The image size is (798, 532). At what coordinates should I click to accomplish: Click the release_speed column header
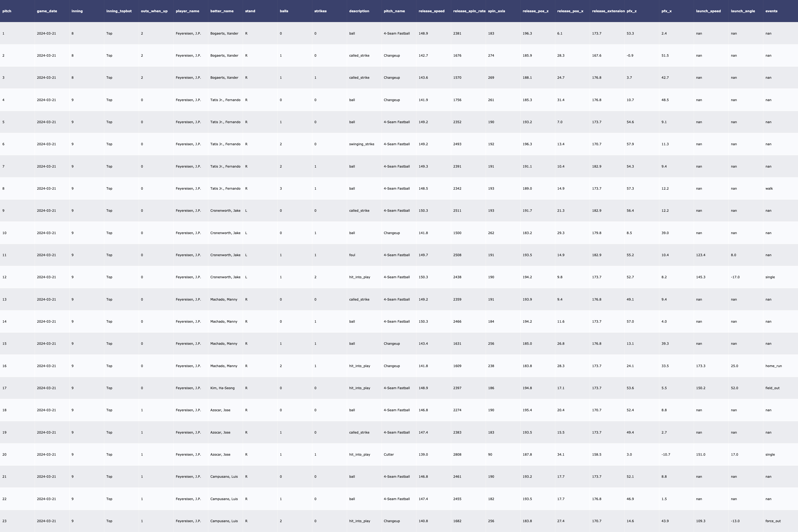431,11
